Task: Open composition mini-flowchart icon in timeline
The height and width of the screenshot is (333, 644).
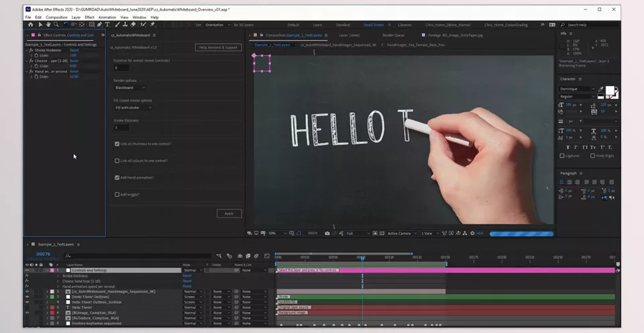Action: coord(219,256)
